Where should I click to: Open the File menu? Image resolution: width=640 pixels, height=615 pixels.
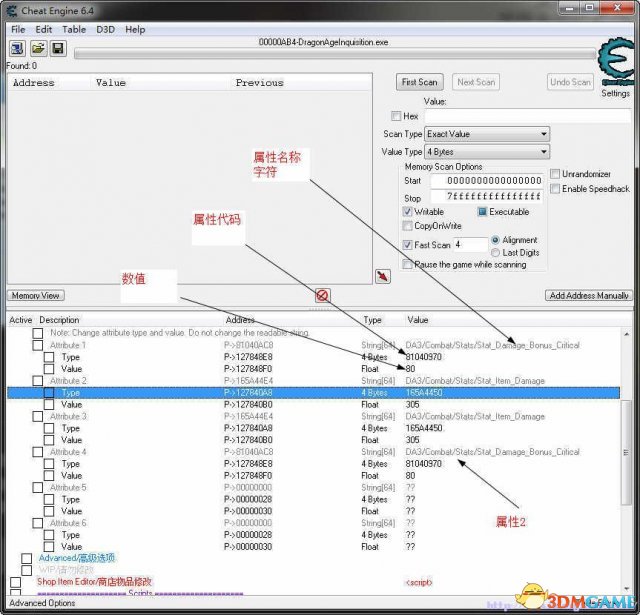(18, 29)
